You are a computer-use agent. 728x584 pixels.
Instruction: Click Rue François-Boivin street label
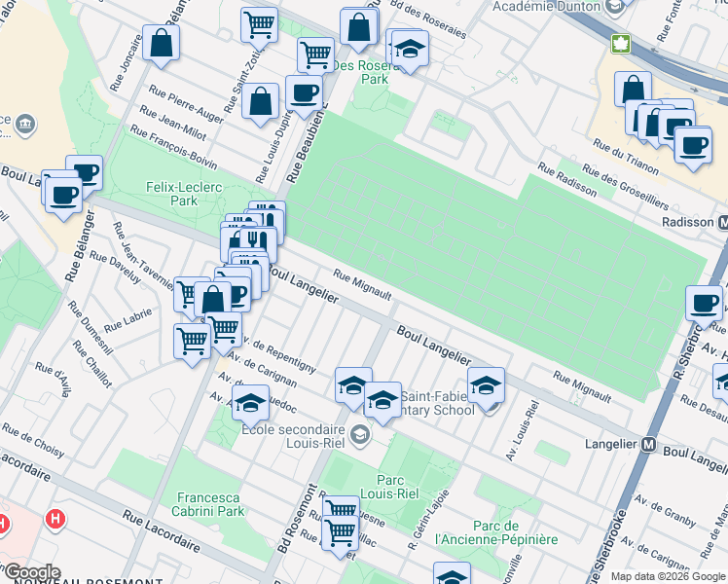(173, 147)
